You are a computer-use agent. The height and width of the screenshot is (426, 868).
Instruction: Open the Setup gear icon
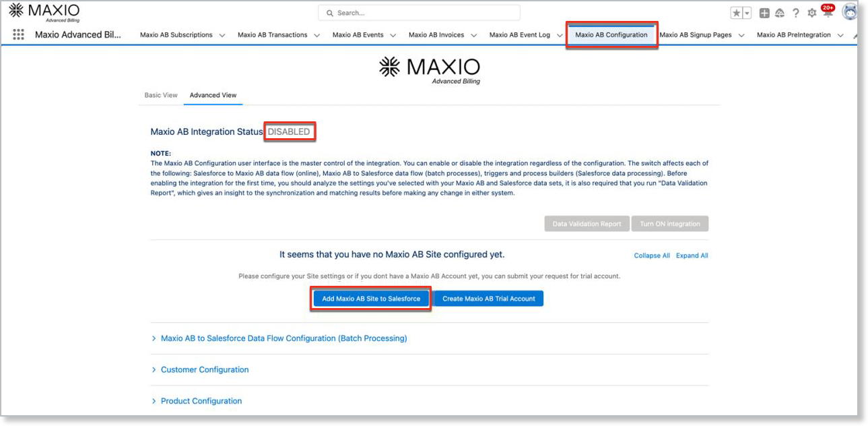click(x=811, y=13)
